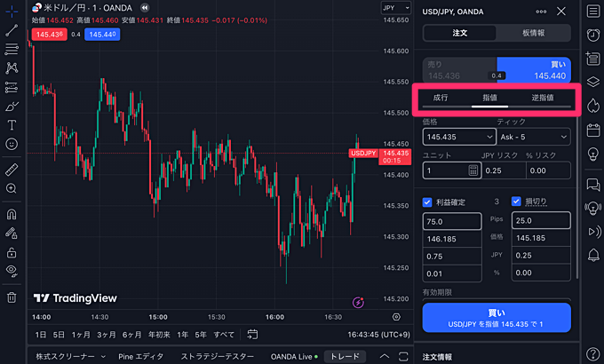Image resolution: width=604 pixels, height=364 pixels.
Task: Click the replay rewind icon by symbol name
Action: coord(145,8)
